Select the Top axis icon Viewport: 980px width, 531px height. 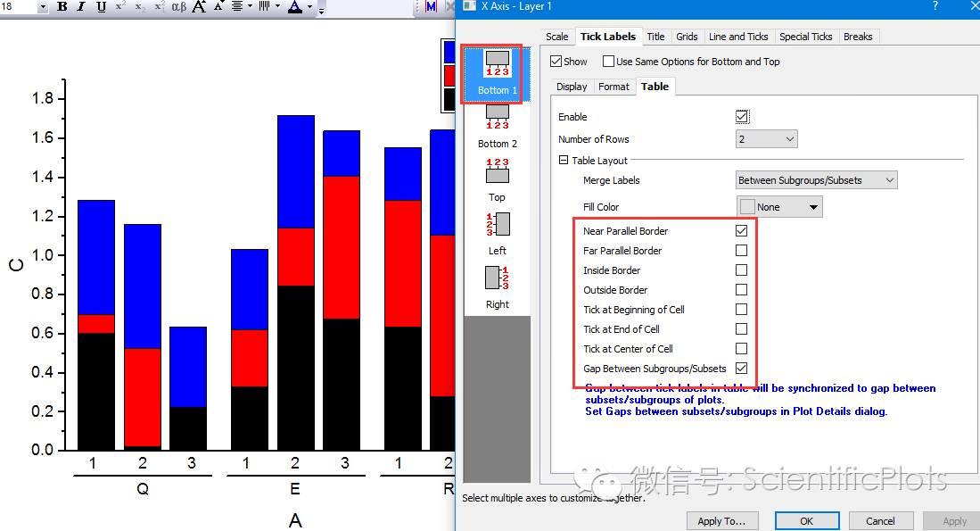(496, 178)
